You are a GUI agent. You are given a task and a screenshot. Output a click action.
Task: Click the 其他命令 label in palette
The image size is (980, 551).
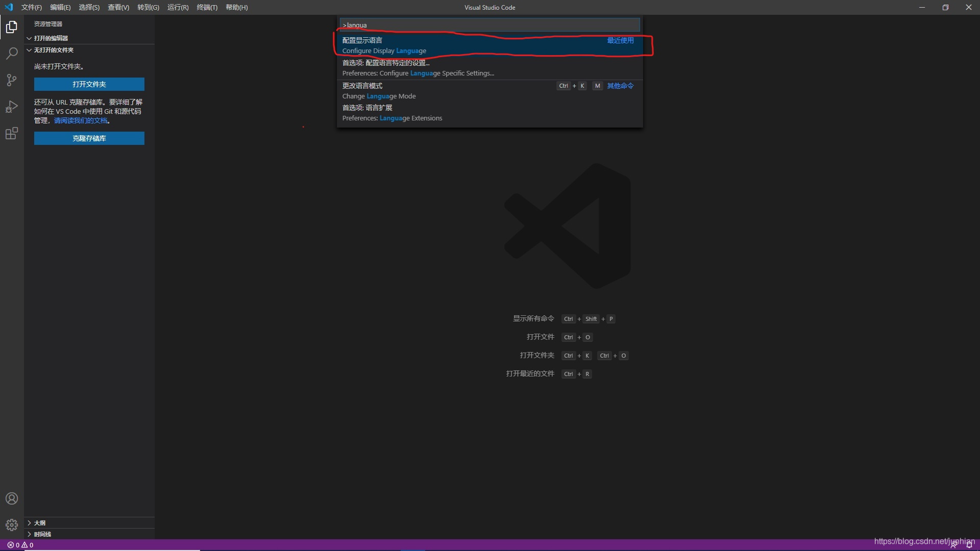click(x=620, y=86)
